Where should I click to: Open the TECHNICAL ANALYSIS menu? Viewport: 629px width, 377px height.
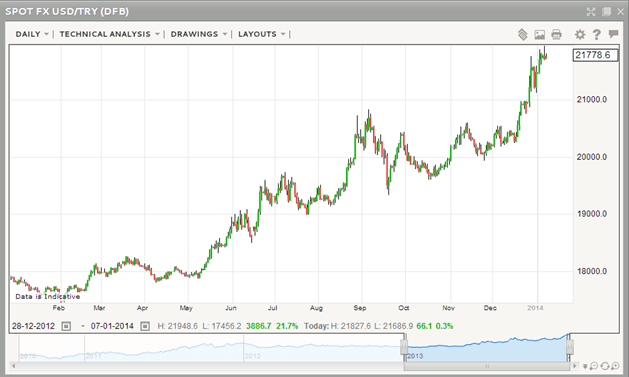(x=110, y=34)
